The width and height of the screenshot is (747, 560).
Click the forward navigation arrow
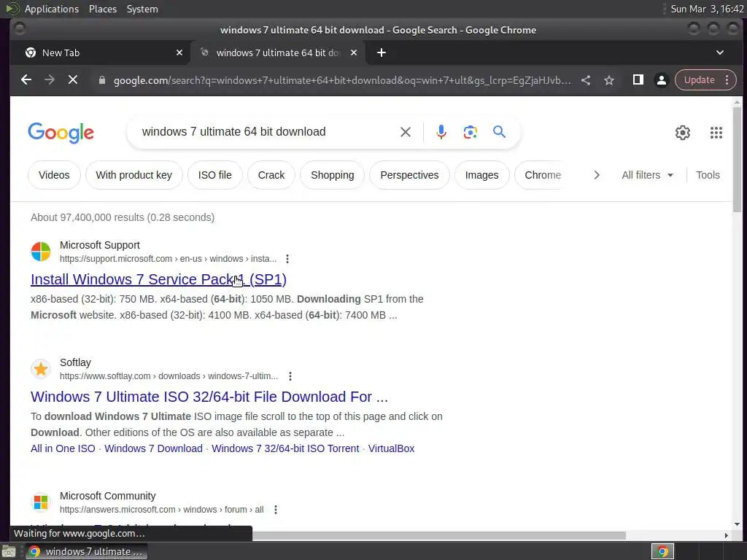[x=50, y=80]
